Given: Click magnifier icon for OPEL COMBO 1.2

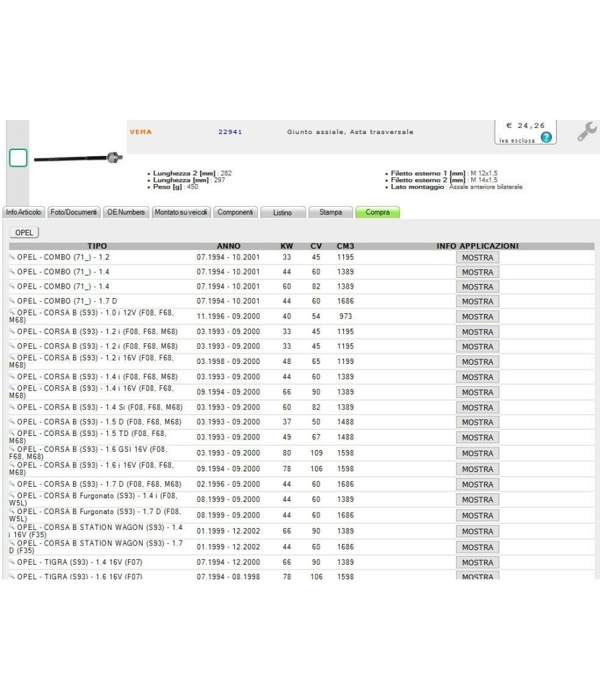Looking at the screenshot, I should coord(12,257).
